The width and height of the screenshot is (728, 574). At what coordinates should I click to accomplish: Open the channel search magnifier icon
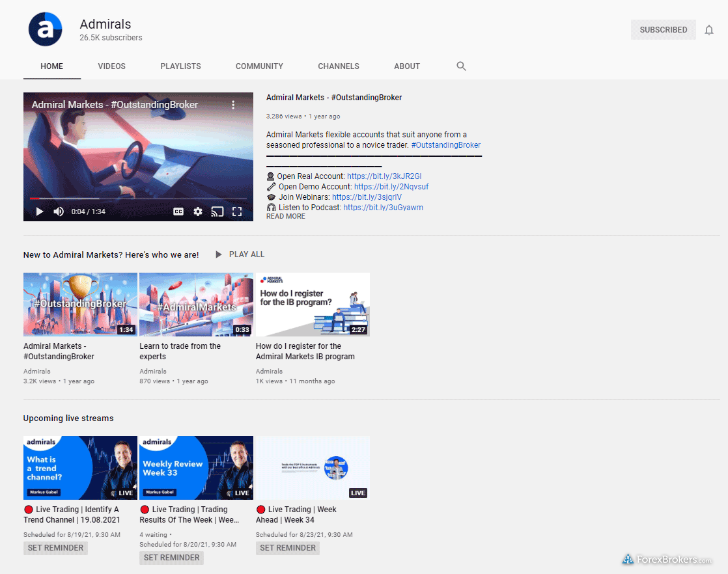point(461,66)
